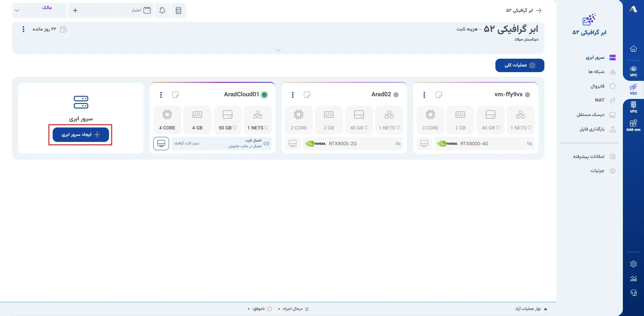Open AradCloud01 three-dot options menu
Screen dimensions: 644x316
pos(161,95)
